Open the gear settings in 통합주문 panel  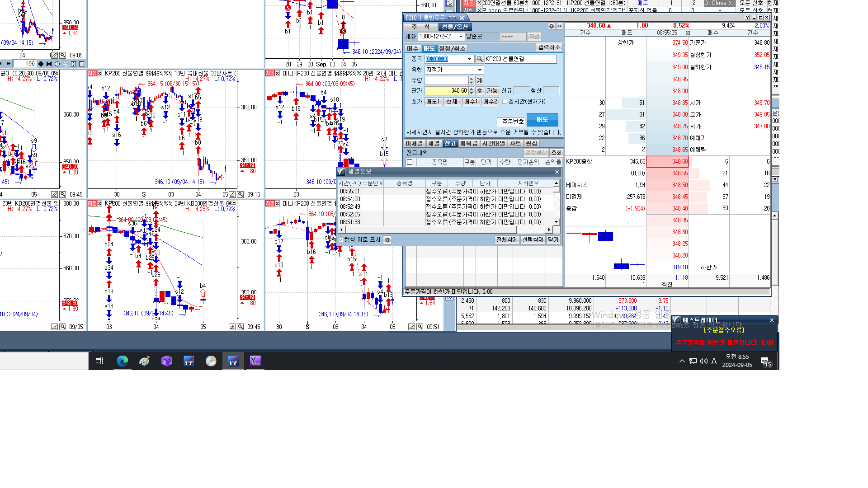[552, 27]
